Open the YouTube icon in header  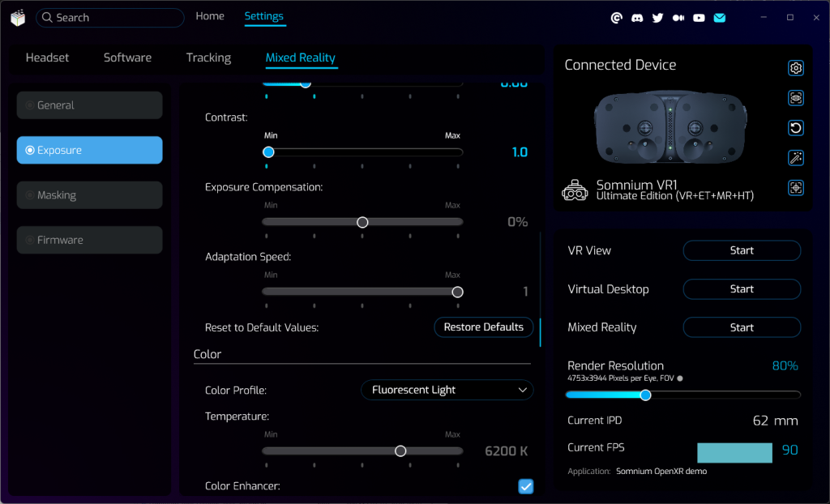coord(699,18)
